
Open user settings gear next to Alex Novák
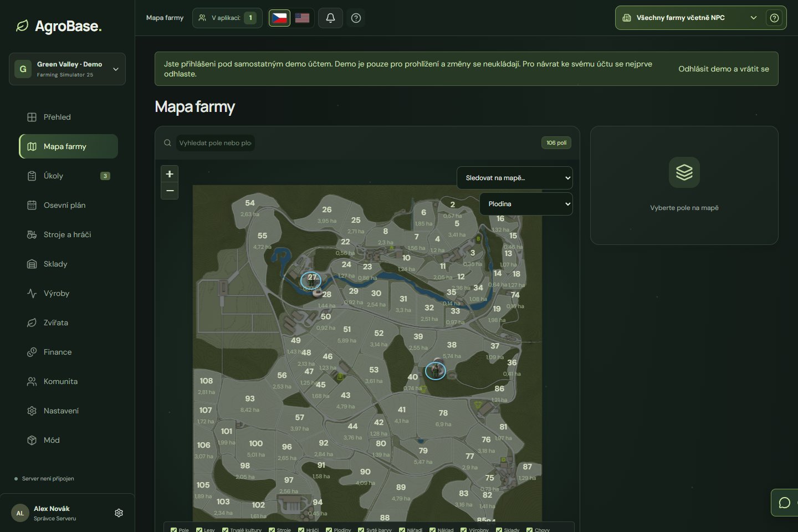(x=119, y=513)
